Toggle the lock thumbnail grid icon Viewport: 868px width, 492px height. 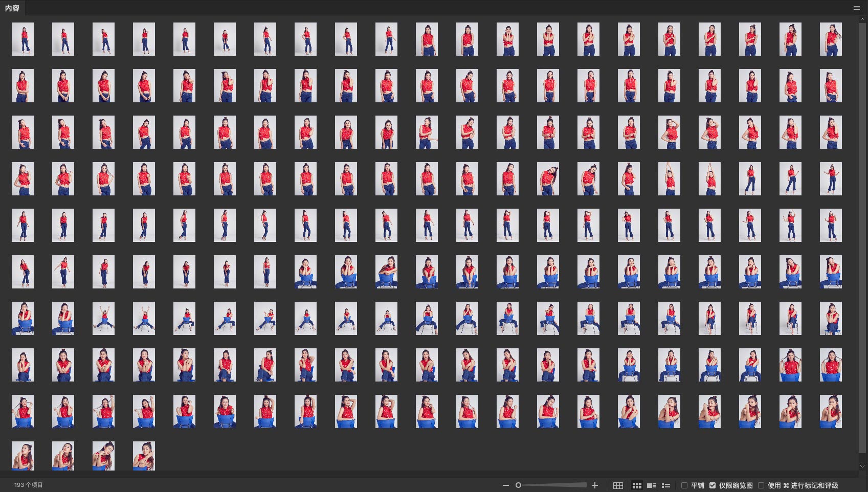pyautogui.click(x=618, y=485)
